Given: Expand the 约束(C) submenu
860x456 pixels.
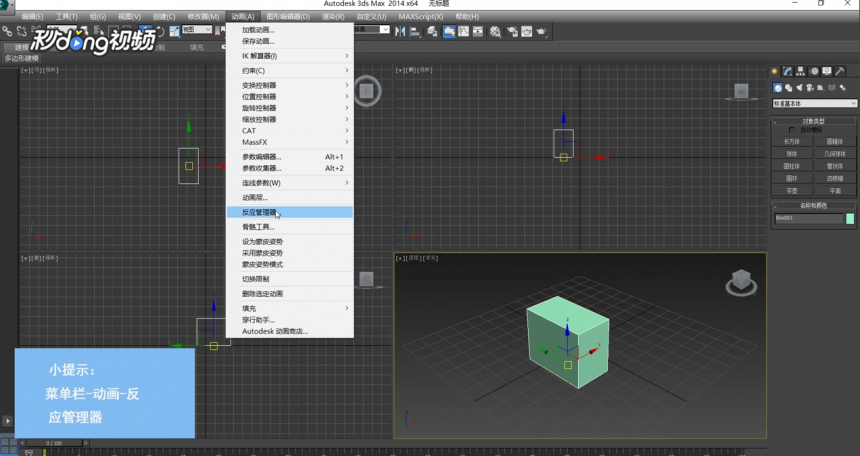Looking at the screenshot, I should point(290,70).
